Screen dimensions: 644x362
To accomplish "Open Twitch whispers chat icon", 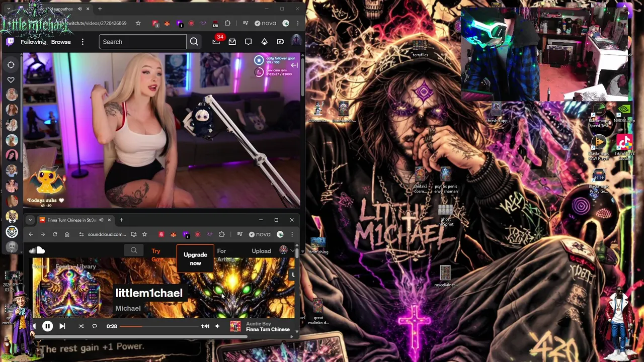I will coord(248,42).
